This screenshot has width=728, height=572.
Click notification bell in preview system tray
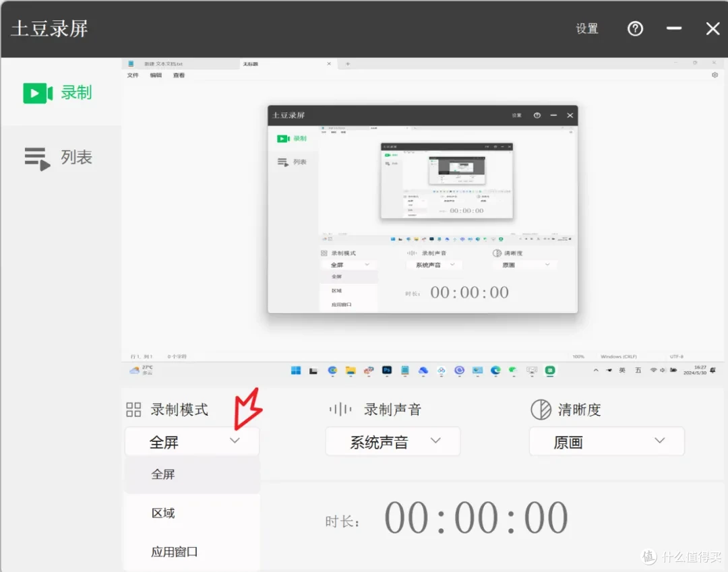[x=713, y=370]
